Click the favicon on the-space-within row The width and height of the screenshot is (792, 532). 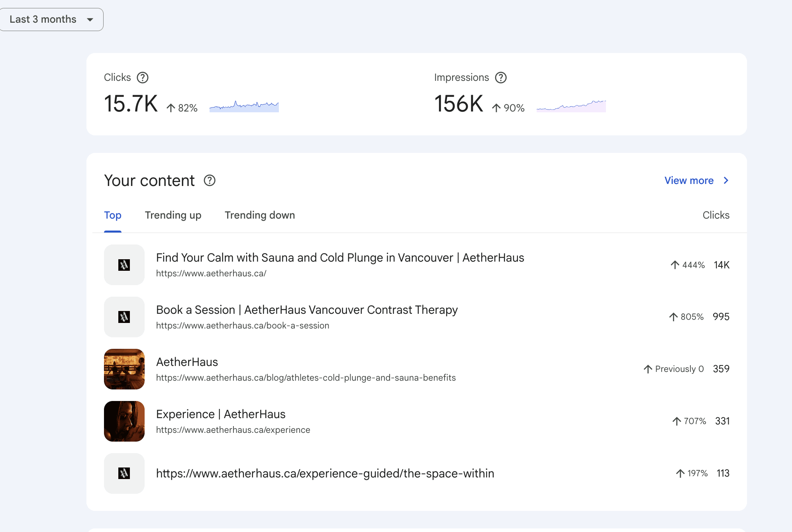(x=124, y=473)
